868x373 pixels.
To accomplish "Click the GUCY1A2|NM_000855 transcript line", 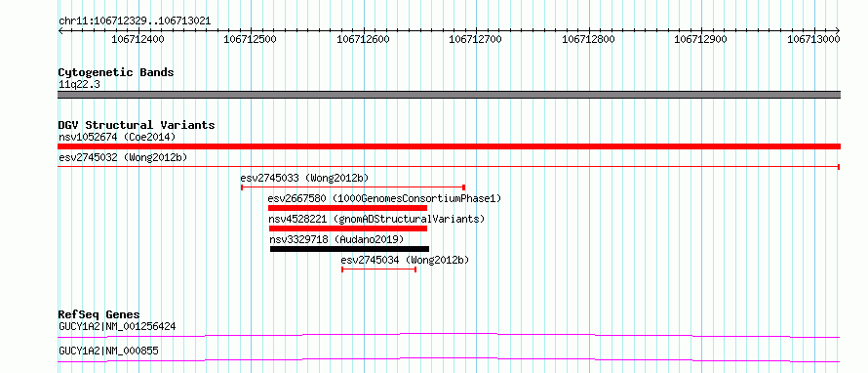I will 449,359.
